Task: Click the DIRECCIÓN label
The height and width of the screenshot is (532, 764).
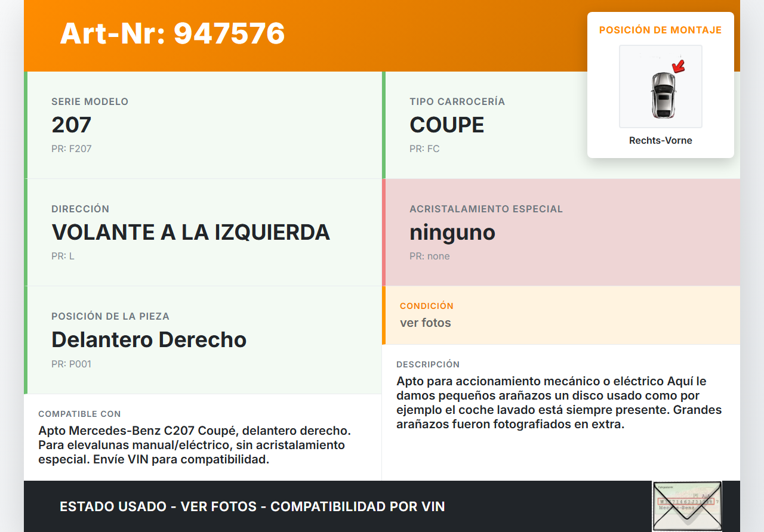Action: click(x=81, y=209)
